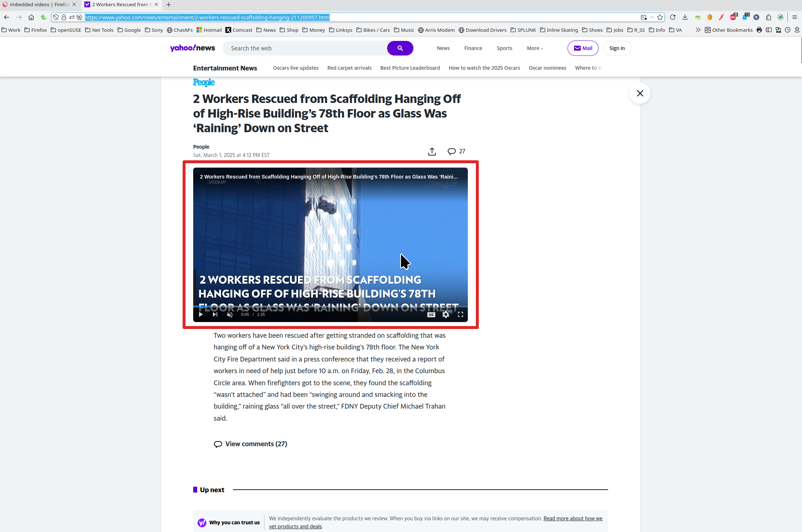Click the red Flash extension icon

tap(721, 17)
